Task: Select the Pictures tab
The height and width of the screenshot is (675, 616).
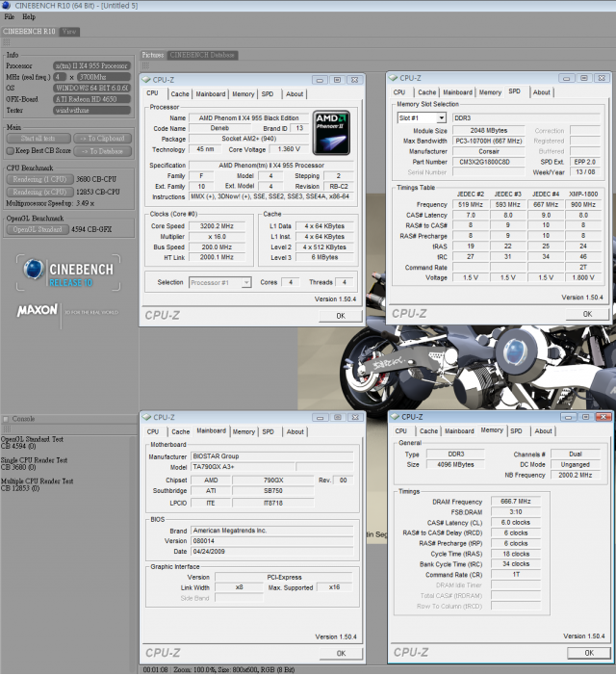Action: click(x=153, y=55)
